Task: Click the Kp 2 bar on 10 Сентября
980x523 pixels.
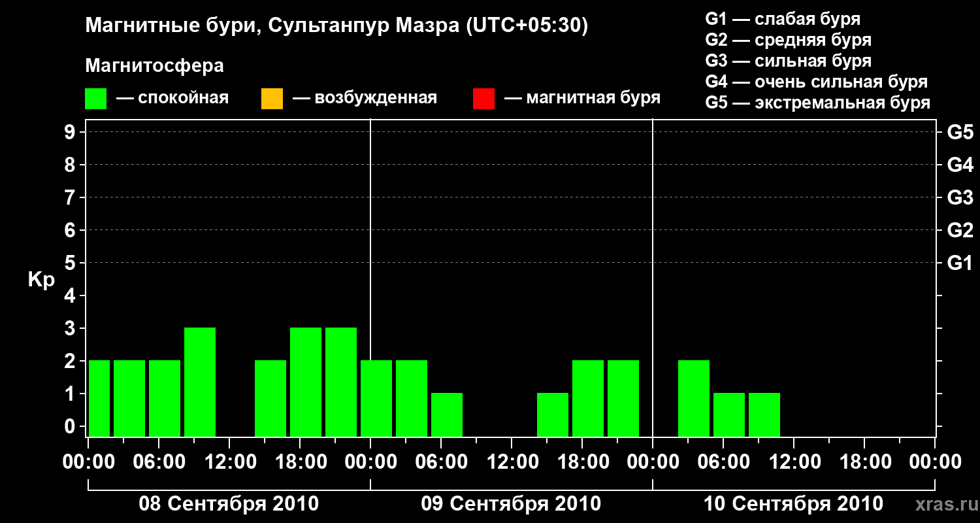Action: 694,398
